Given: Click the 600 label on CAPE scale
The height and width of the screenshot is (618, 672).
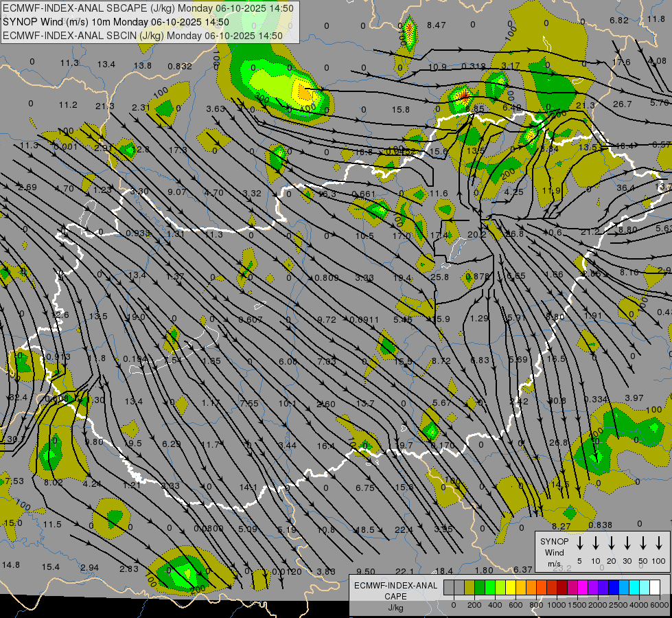Looking at the screenshot, I should (515, 605).
